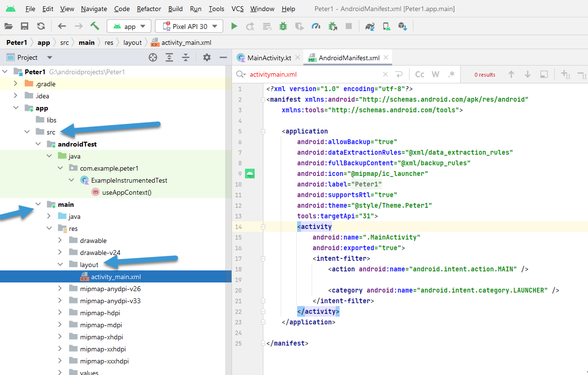Close the MainActivity.kt tab
The width and height of the screenshot is (588, 375).
(298, 58)
